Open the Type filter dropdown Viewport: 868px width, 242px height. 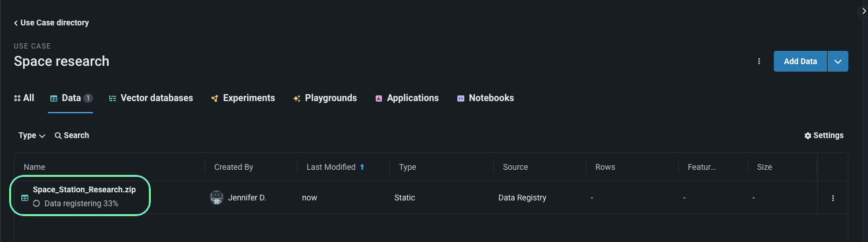32,136
